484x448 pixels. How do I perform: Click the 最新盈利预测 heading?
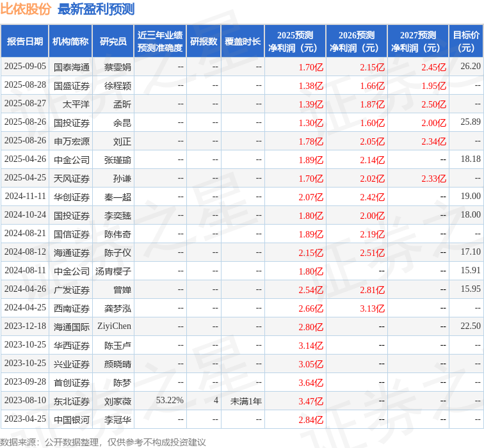(x=96, y=9)
